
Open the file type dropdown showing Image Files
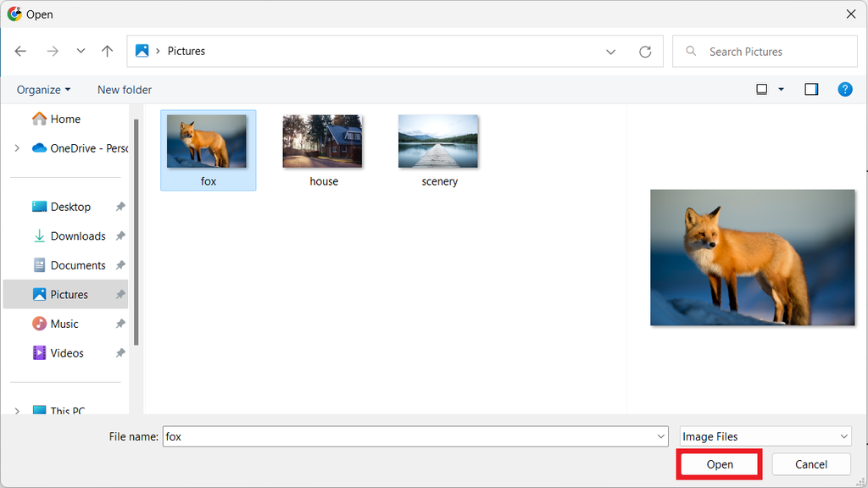765,436
